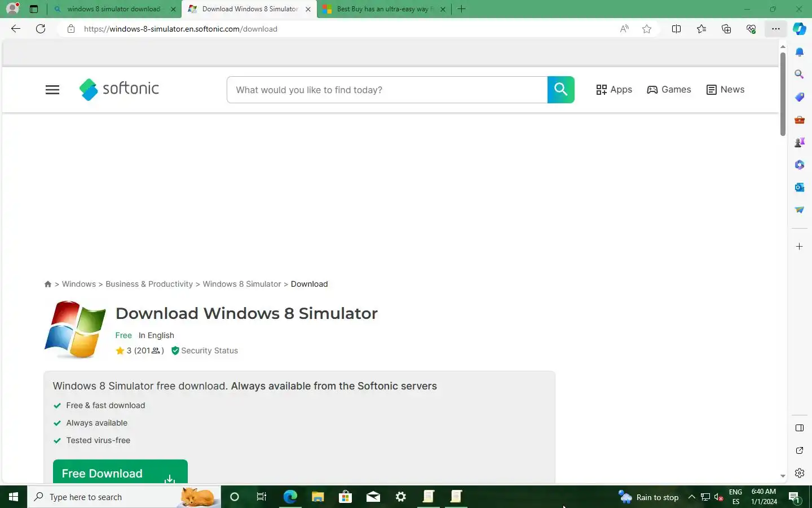Open Microsoft Store taskbar icon

point(345,497)
